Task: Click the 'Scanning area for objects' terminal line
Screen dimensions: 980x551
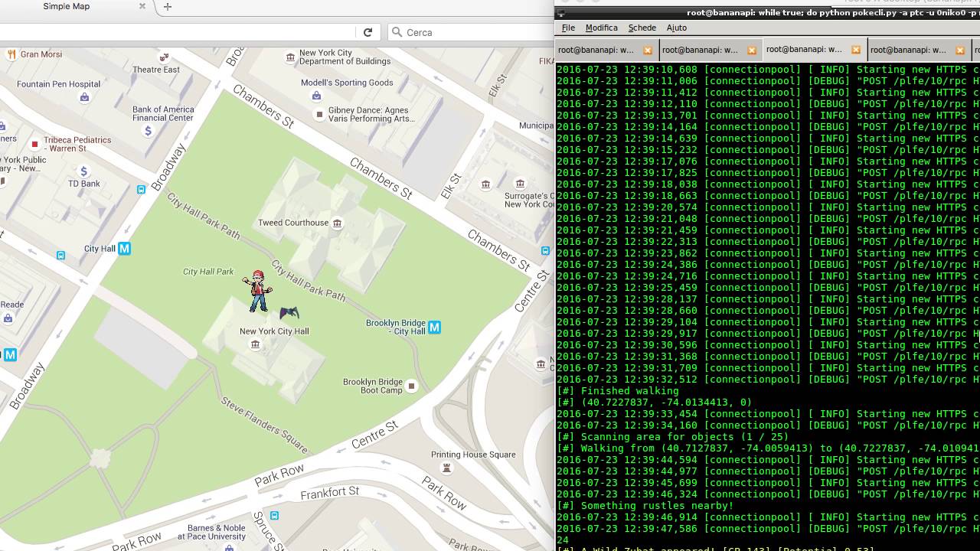Action: click(x=672, y=437)
